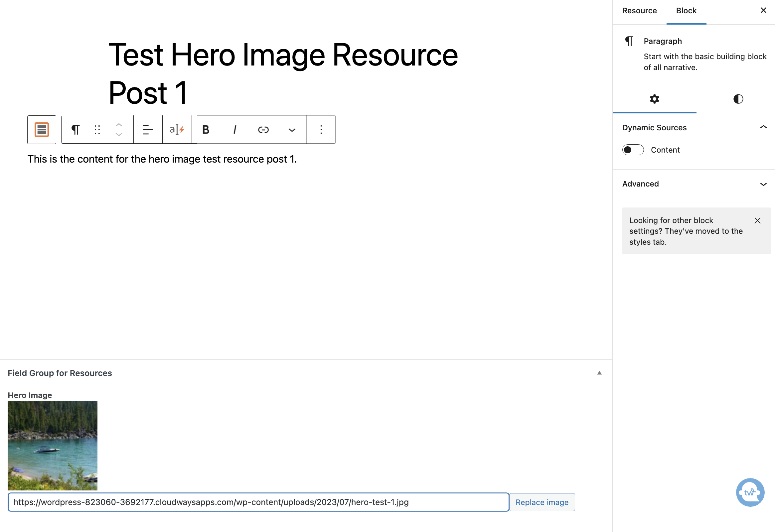Dismiss the block settings moved notice

point(757,221)
